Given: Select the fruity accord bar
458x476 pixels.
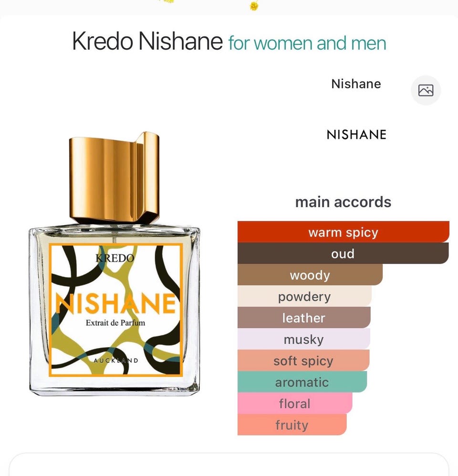Looking at the screenshot, I should click(x=292, y=424).
